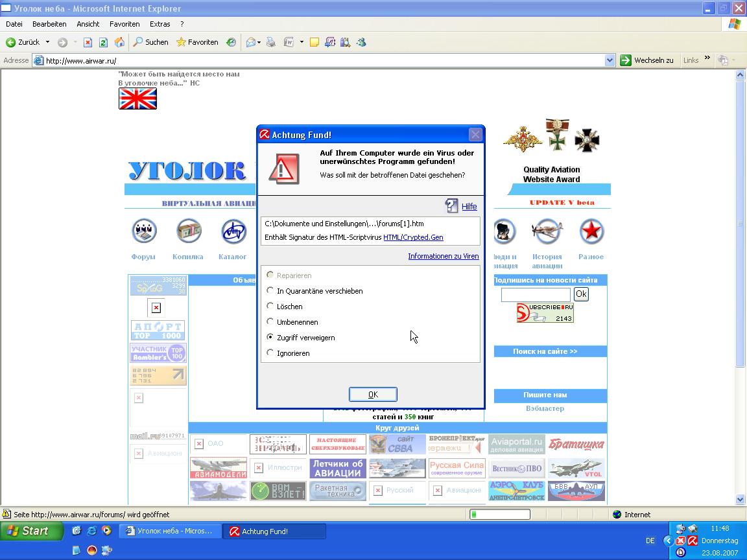
Task: Open the Bearbeiten menu
Action: tap(49, 24)
